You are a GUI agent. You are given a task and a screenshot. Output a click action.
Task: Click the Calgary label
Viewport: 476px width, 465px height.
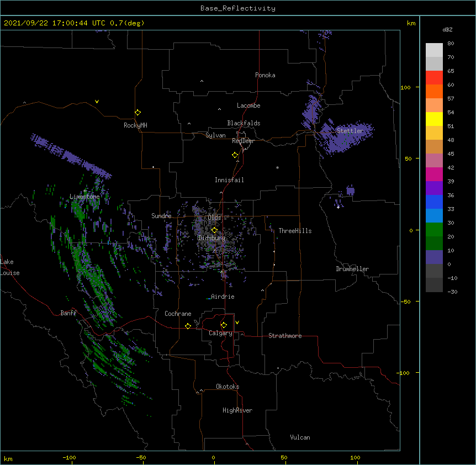(220, 333)
